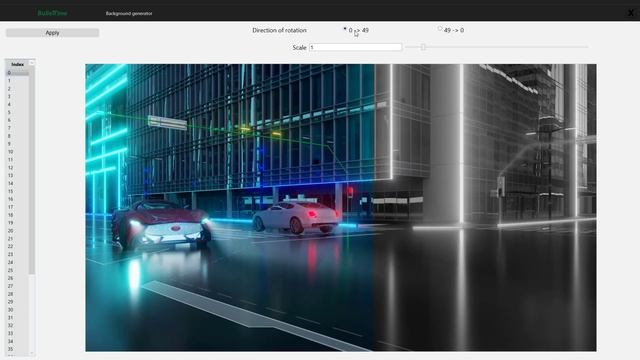
Task: Click the Index column header
Action: [17, 64]
